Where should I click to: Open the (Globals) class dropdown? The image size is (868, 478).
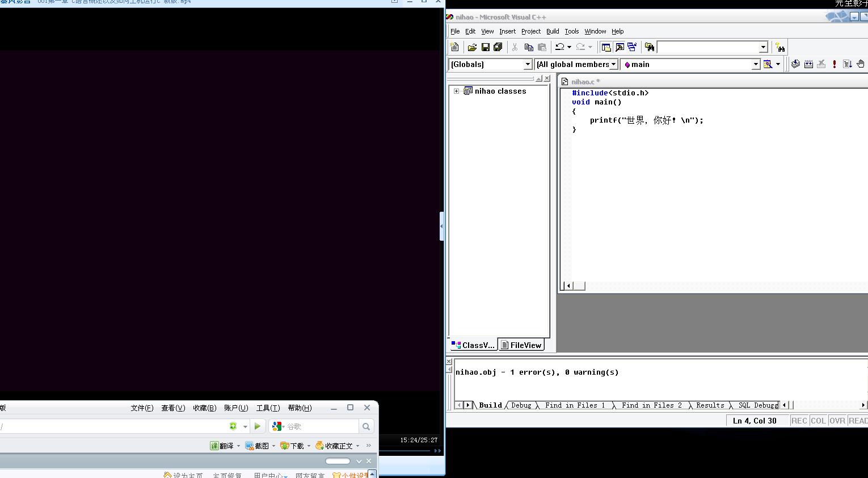(528, 64)
